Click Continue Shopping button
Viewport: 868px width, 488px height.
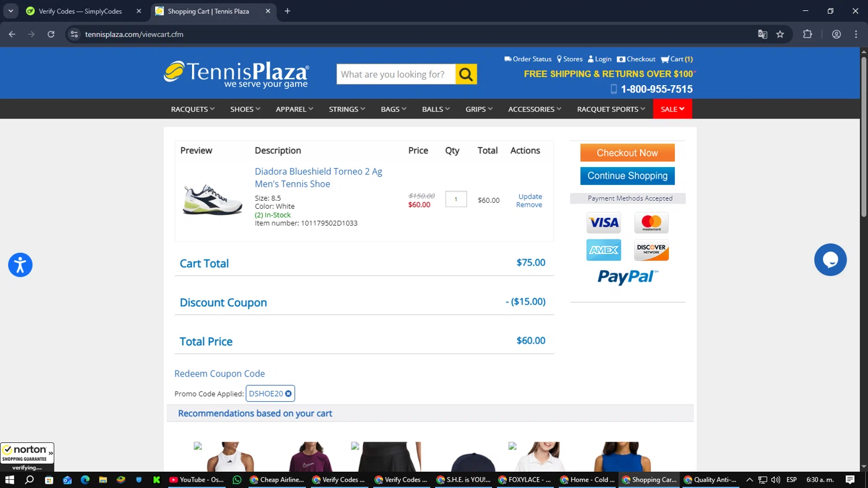(x=627, y=176)
